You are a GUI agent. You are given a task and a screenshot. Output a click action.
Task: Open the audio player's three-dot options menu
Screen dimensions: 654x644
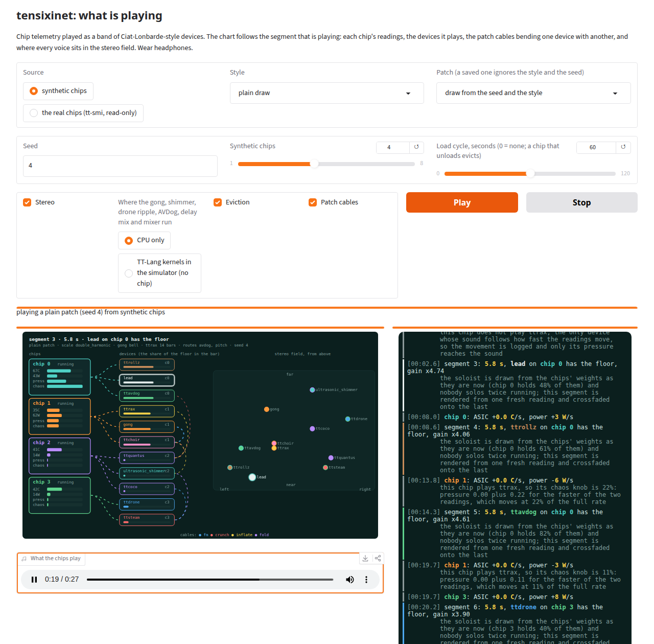tap(366, 580)
